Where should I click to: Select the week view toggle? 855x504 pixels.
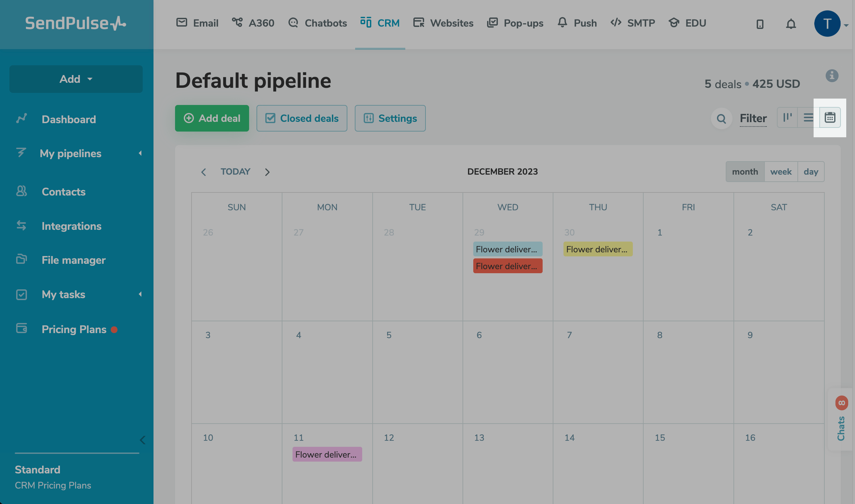point(780,172)
